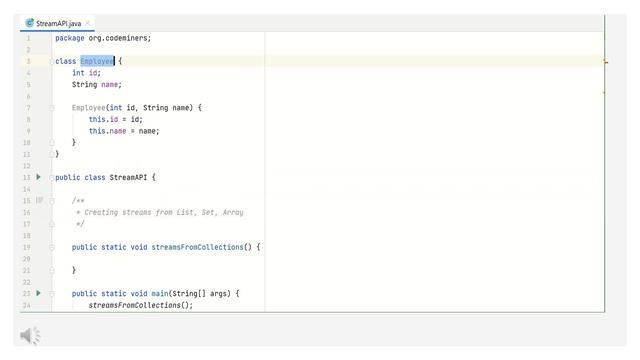
Task: Run main method using the gutter arrow
Action: tap(38, 293)
